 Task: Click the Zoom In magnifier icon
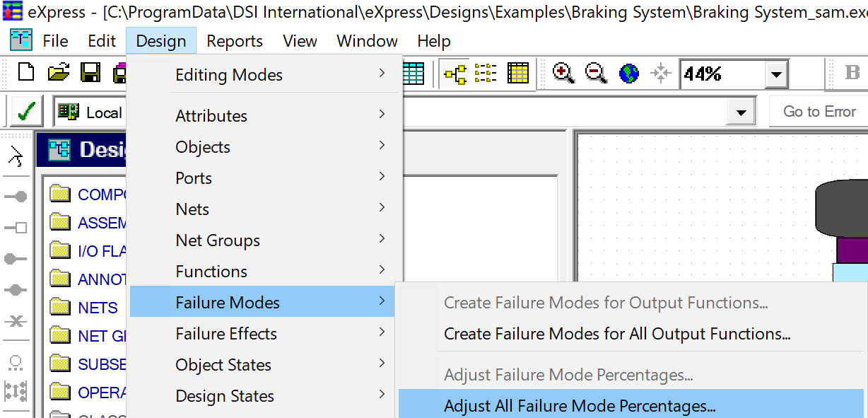[563, 73]
